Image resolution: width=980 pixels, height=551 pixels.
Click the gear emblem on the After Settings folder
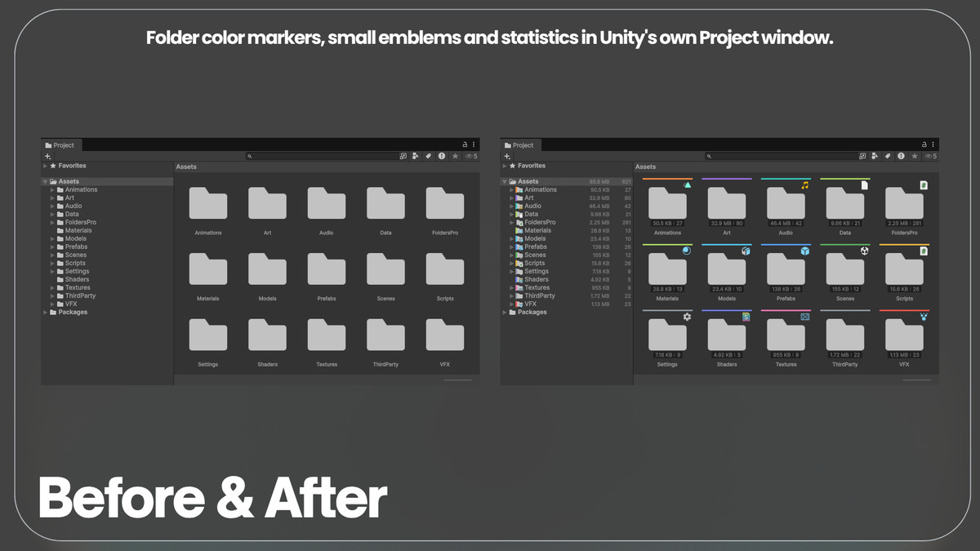(x=687, y=317)
